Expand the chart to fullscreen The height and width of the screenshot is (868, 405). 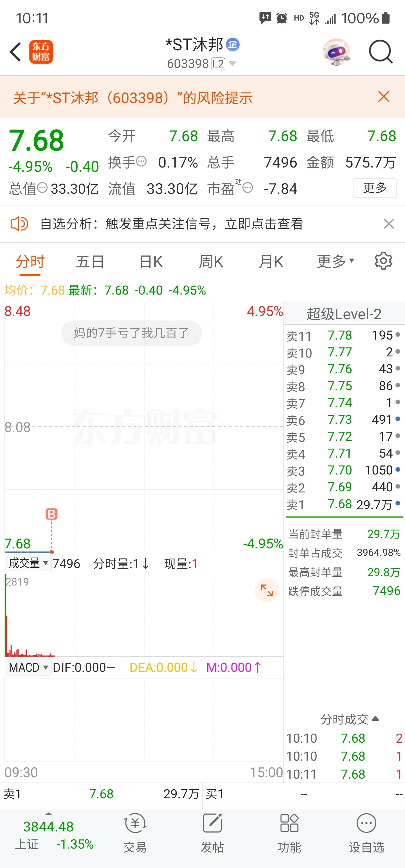click(267, 590)
